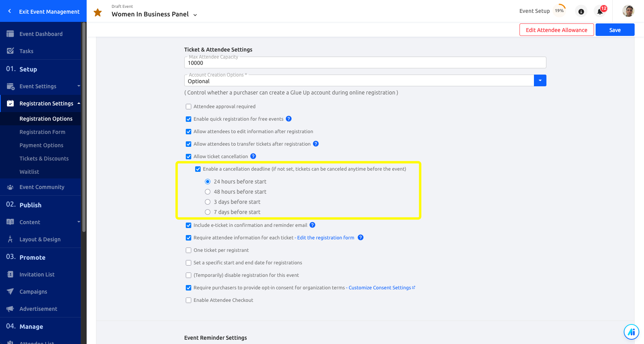
Task: Select 48 hours before start
Action: (208, 192)
